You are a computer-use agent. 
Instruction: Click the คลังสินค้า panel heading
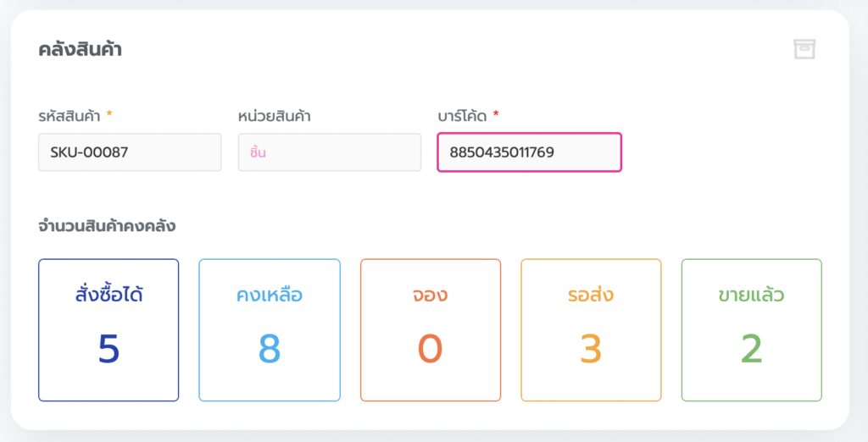(81, 49)
